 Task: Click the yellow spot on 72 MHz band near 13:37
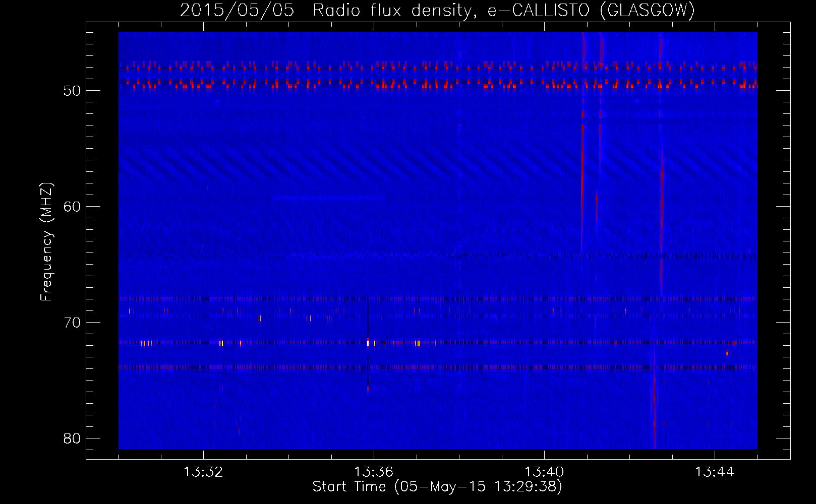point(418,343)
